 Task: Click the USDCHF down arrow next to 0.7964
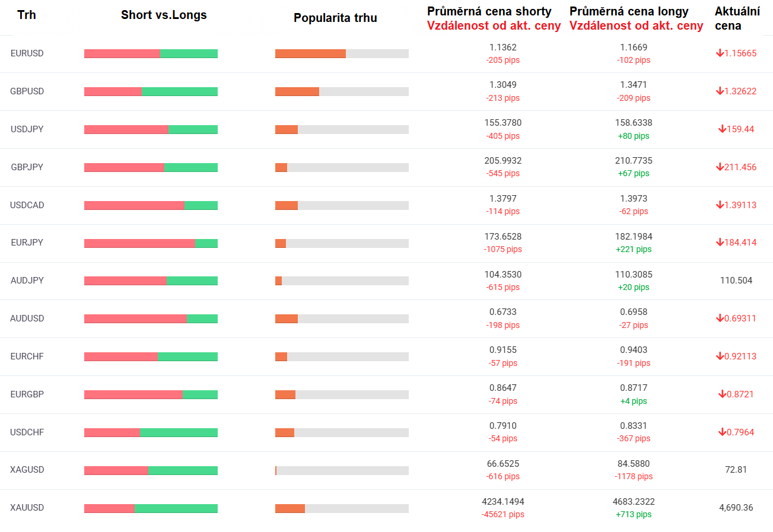coord(722,432)
